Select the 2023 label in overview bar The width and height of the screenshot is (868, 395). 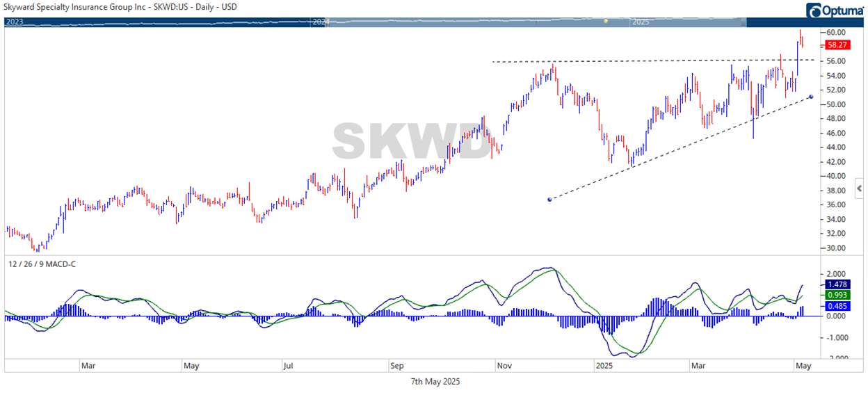click(15, 22)
